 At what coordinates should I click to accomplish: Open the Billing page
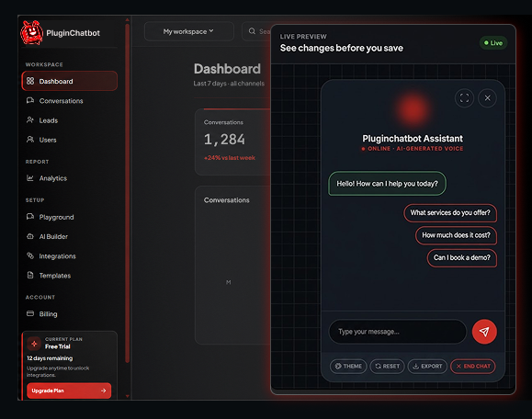[70, 314]
